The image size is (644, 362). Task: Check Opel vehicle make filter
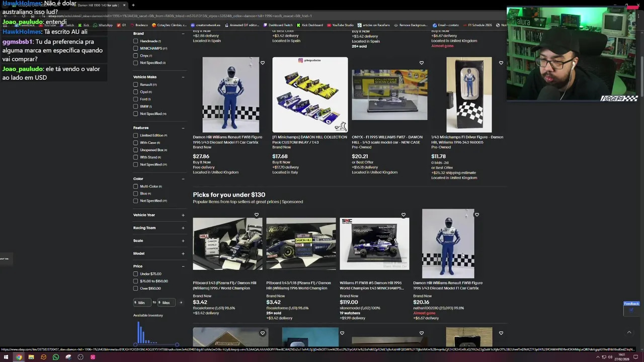click(135, 92)
